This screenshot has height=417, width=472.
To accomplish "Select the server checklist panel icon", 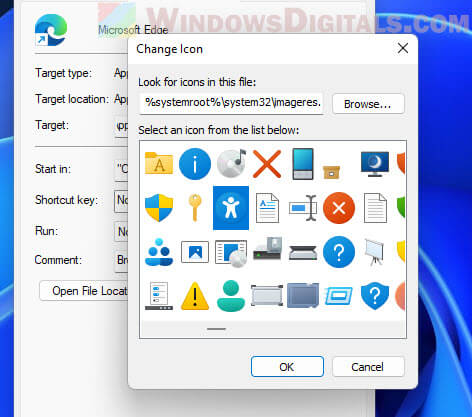I will pyautogui.click(x=159, y=296).
